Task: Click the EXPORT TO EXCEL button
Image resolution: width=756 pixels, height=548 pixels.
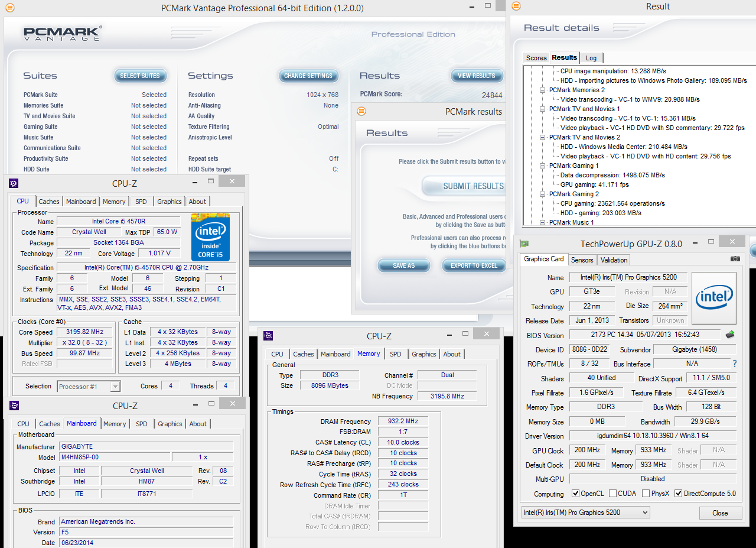Action: coord(474,265)
